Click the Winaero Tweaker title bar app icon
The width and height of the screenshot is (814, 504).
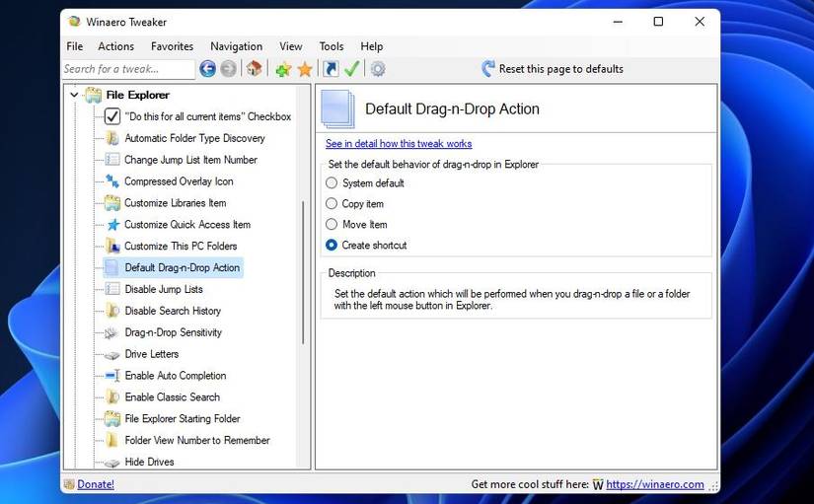point(74,22)
